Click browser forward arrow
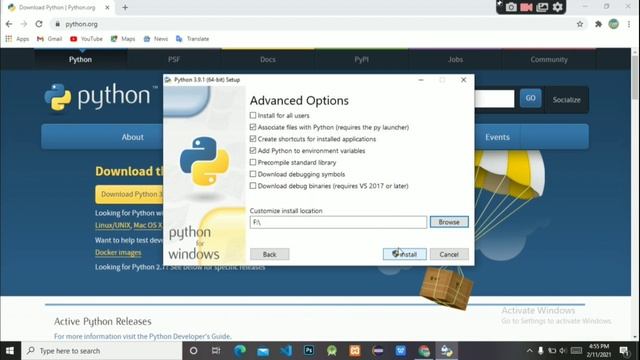The width and height of the screenshot is (640, 360). pos(24,24)
